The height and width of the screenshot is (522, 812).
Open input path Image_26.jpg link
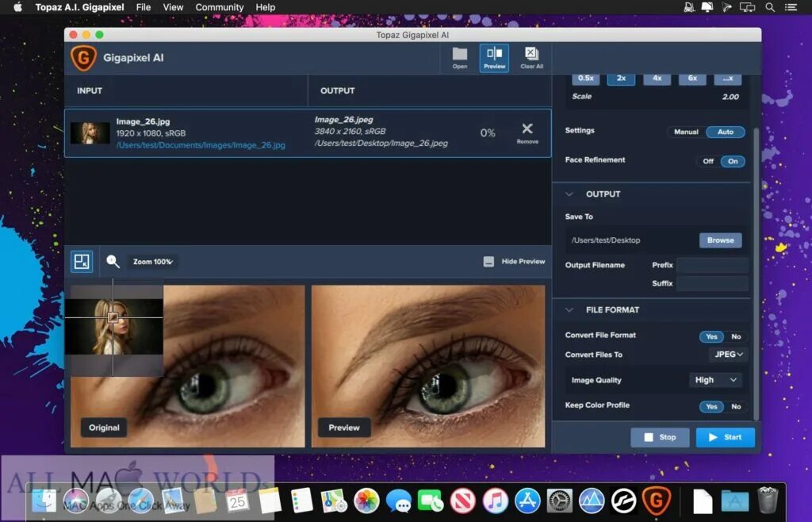coord(201,145)
